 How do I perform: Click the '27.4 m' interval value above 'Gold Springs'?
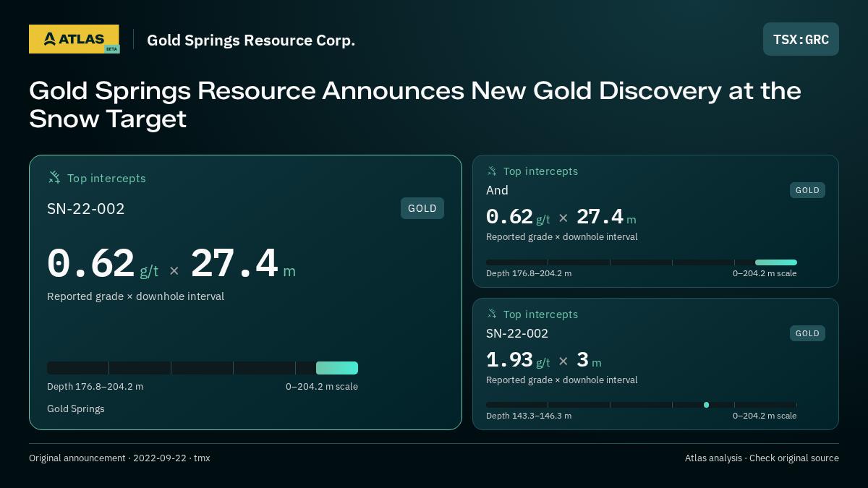[243, 264]
